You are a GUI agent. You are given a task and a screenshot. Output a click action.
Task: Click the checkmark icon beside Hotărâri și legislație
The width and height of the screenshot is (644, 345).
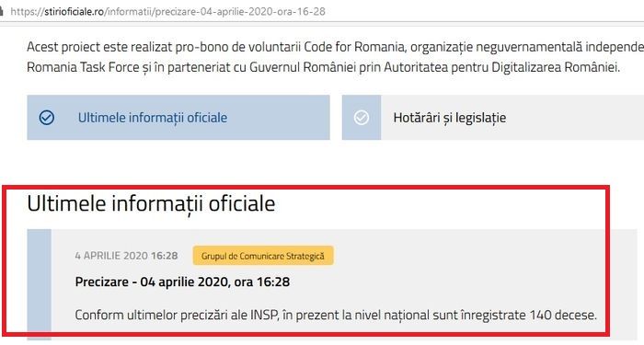point(362,118)
